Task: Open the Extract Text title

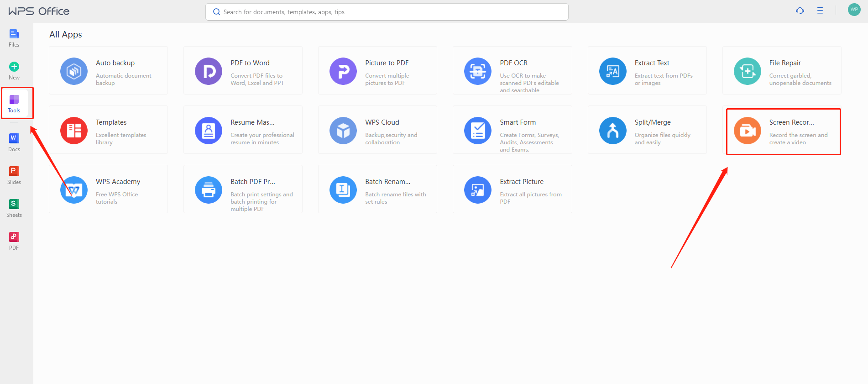Action: [x=652, y=63]
